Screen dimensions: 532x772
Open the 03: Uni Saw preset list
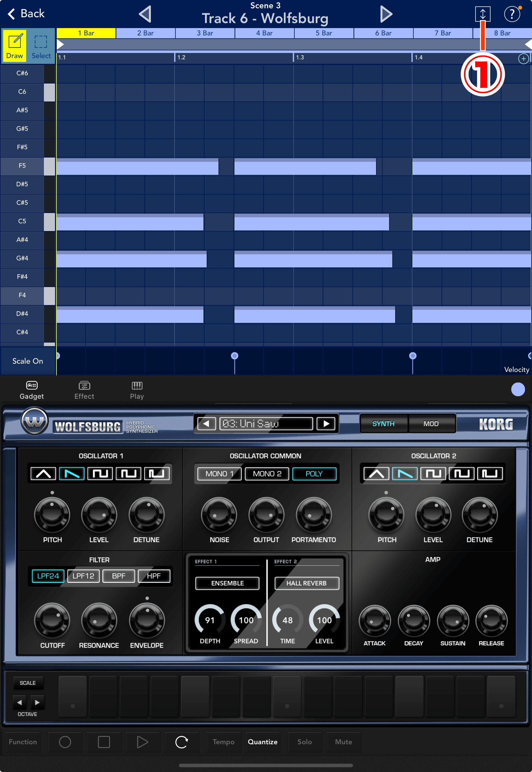266,423
